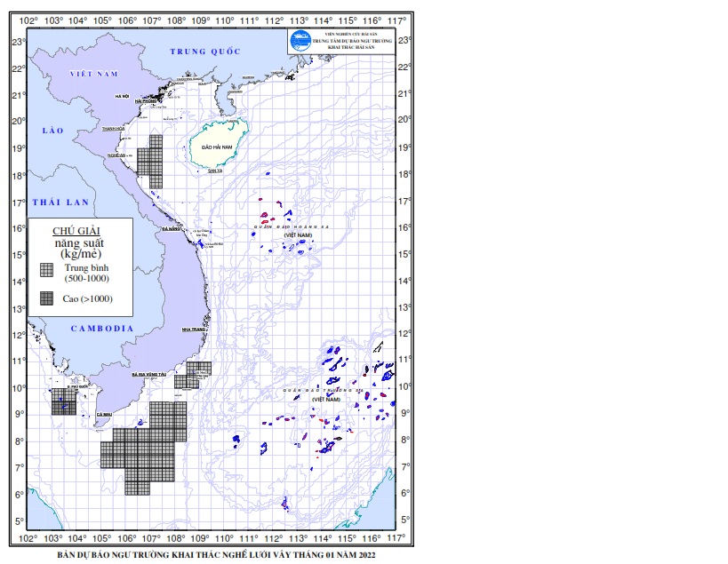Click the THANH HÓA label
728x564 pixels.
click(x=113, y=129)
